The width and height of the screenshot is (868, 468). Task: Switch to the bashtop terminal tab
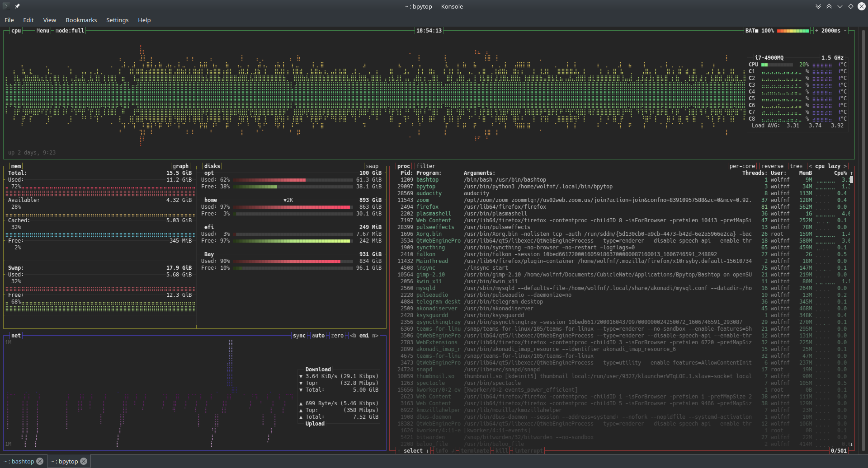click(x=20, y=461)
